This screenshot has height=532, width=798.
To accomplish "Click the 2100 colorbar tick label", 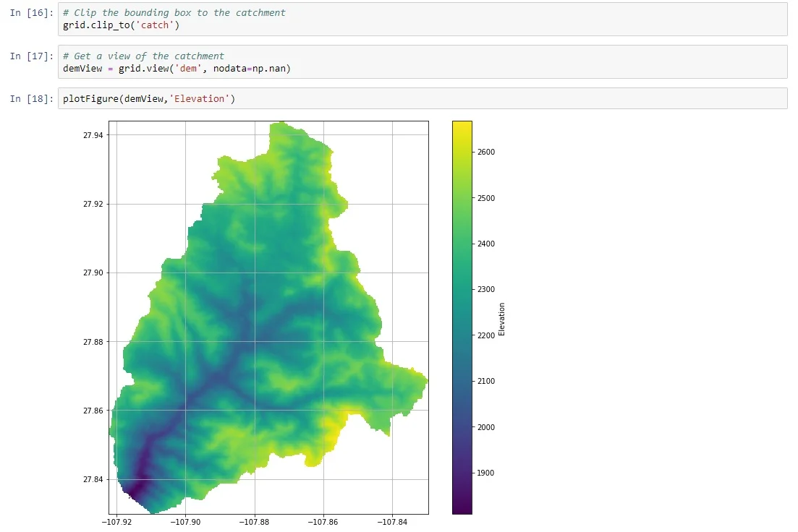I will [x=486, y=381].
